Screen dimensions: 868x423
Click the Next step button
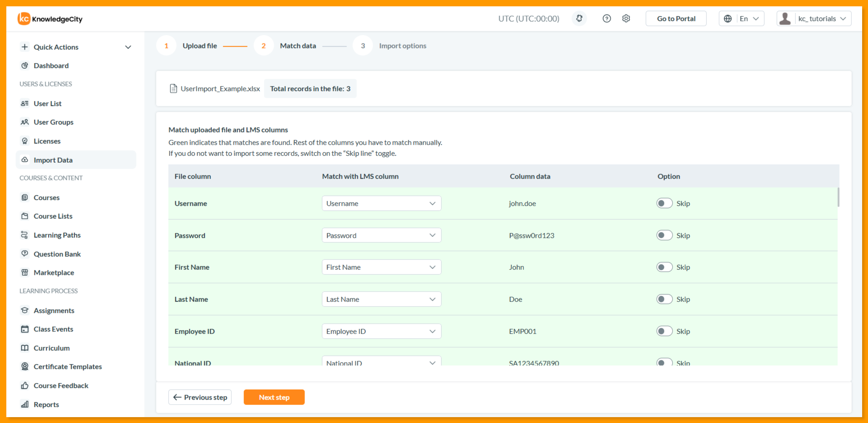click(x=274, y=397)
